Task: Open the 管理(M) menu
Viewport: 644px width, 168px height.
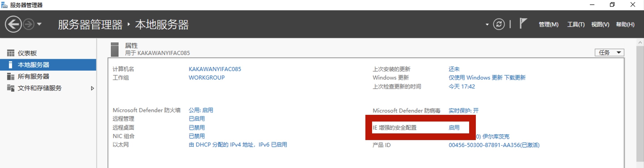Action: [548, 25]
